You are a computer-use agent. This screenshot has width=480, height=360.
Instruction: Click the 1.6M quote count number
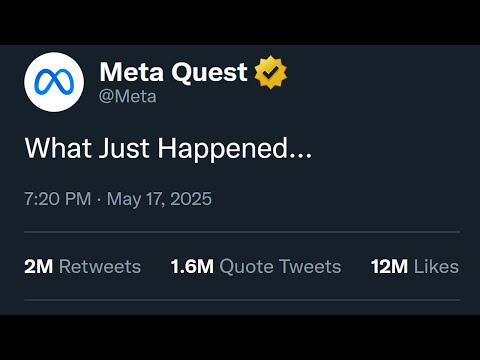click(192, 267)
